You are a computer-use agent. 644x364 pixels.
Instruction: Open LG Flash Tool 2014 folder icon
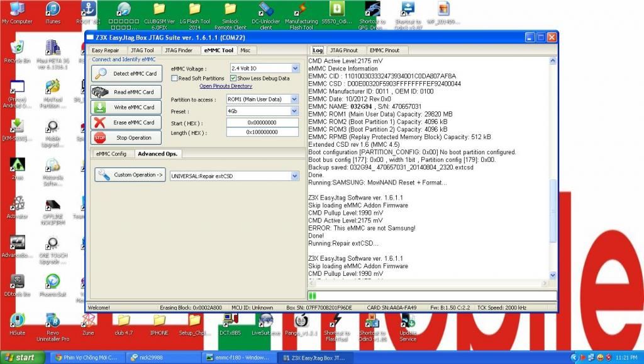(195, 15)
